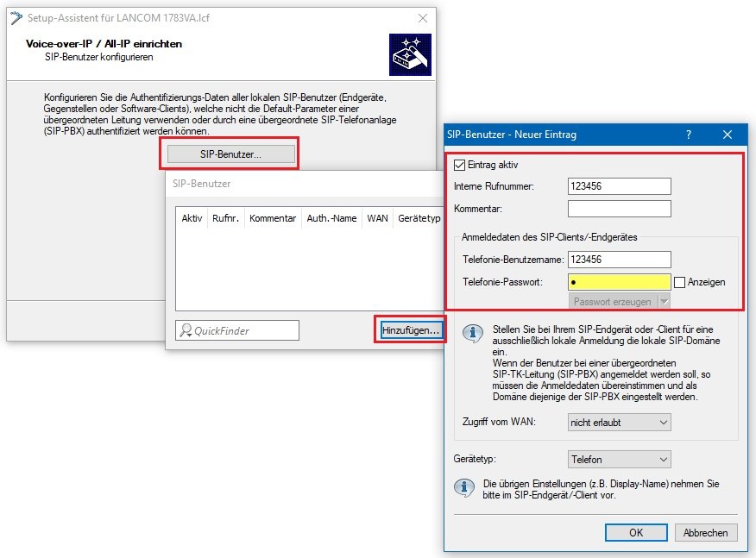Confirm the entry with OK
Screen dimensions: 756x558
coord(636,532)
